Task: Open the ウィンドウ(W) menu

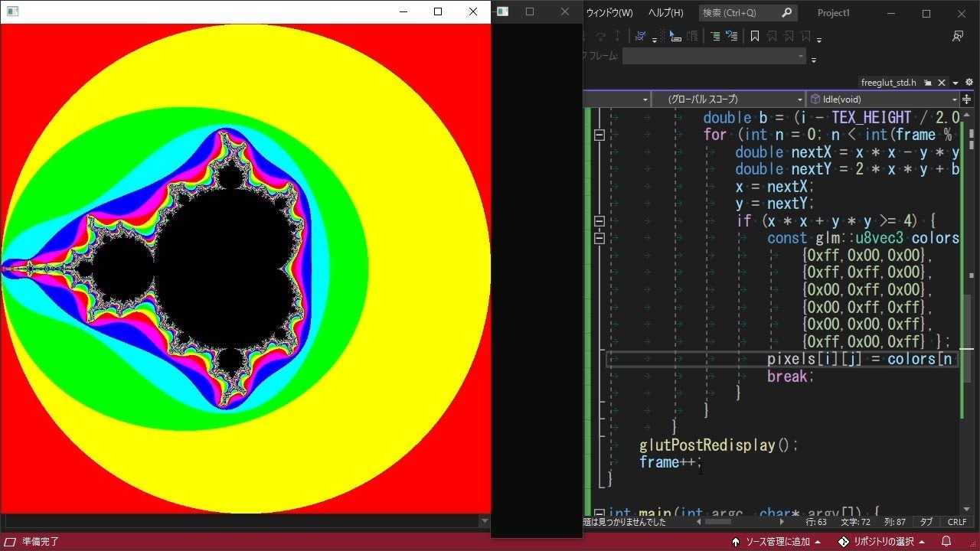Action: [609, 13]
